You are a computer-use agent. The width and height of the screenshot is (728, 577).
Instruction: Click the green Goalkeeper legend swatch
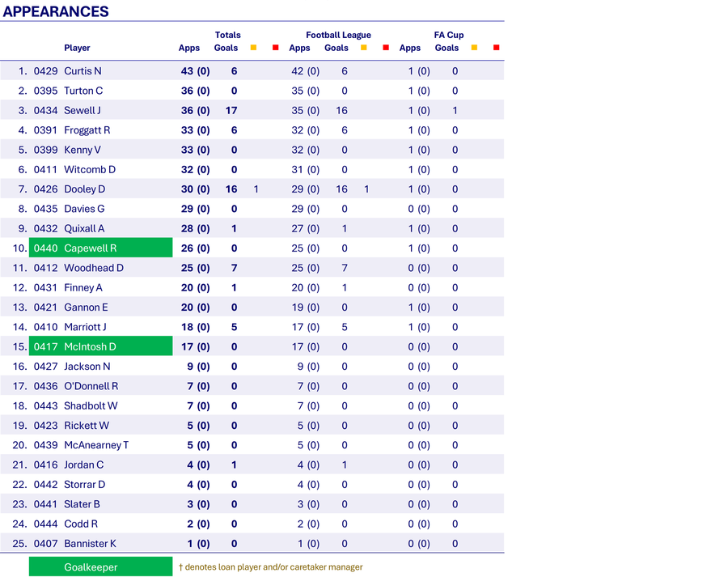point(101,566)
